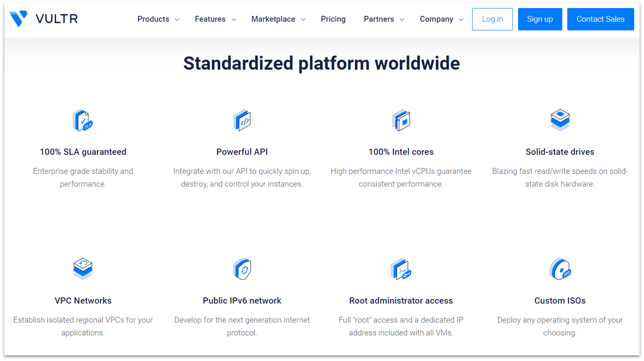The image size is (644, 361).
Task: Click the Blazing fast read/write speeds description
Action: coord(560,178)
